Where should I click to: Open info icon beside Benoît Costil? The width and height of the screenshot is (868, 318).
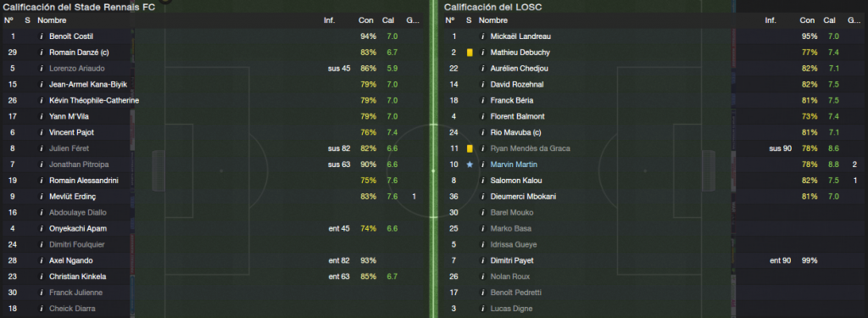pos(41,36)
